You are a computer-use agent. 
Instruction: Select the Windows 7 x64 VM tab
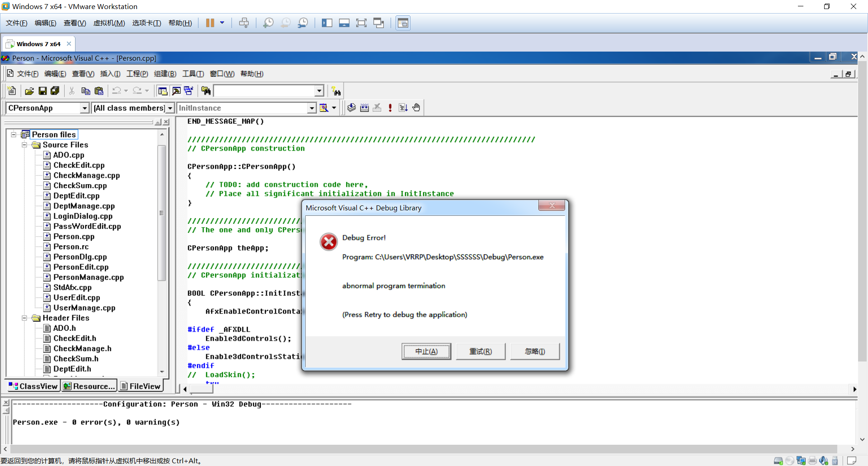pyautogui.click(x=38, y=44)
